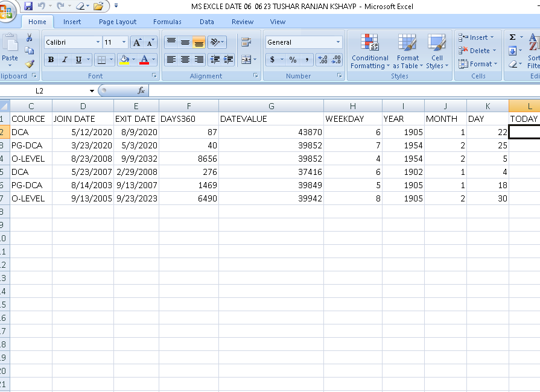Viewport: 540px width, 392px height.
Task: Select the DATEVALUE header cell
Action: (271, 119)
